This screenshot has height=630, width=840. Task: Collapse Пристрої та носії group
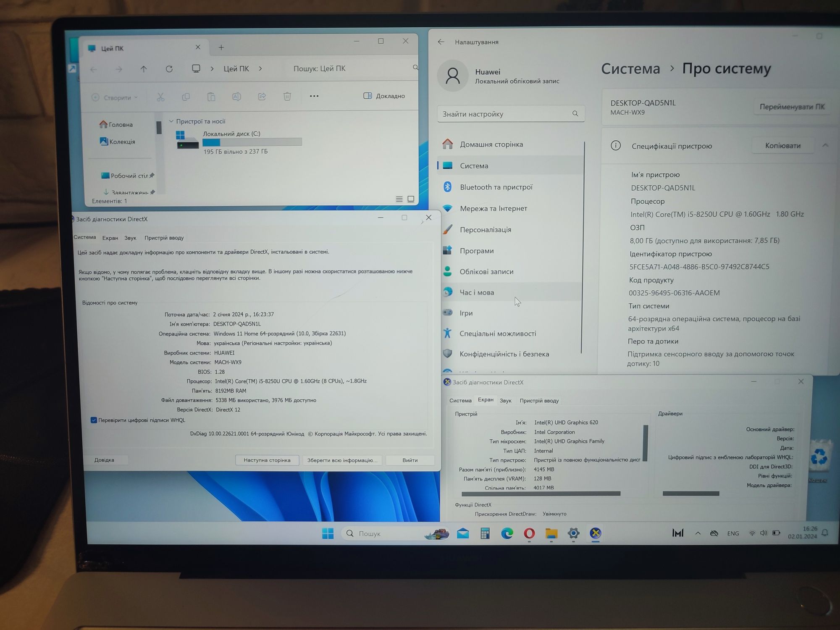coord(171,121)
